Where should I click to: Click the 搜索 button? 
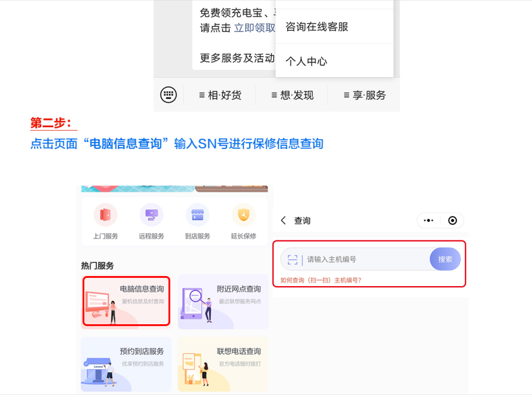point(445,259)
